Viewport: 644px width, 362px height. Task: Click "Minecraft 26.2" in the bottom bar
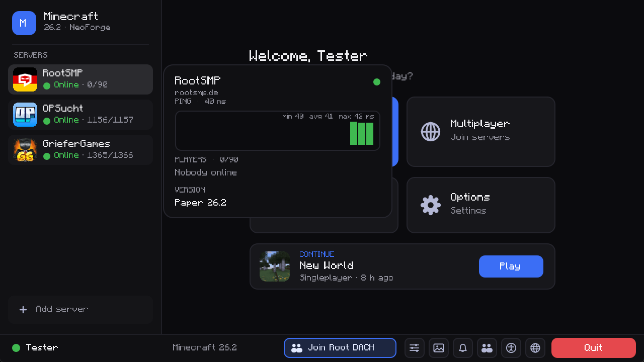pos(205,347)
